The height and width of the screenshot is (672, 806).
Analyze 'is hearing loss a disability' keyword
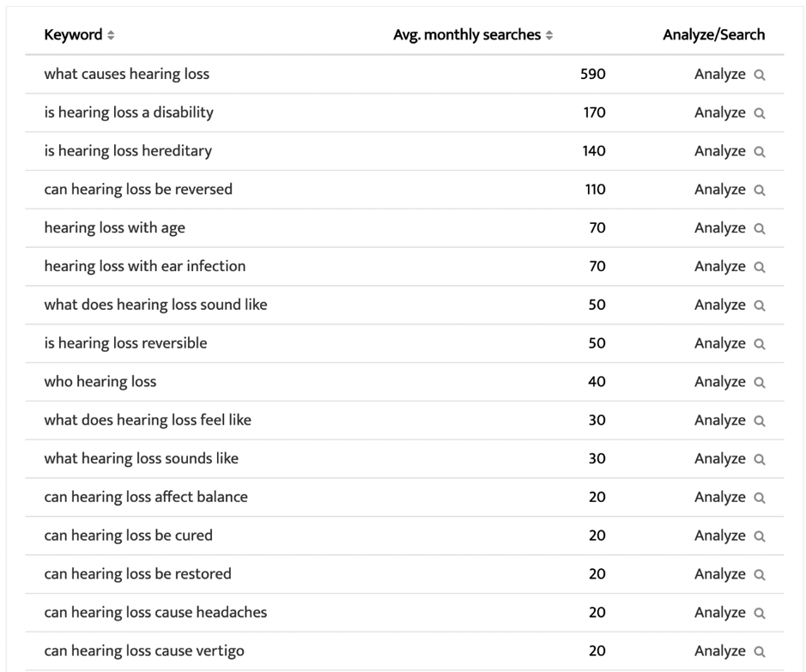719,112
